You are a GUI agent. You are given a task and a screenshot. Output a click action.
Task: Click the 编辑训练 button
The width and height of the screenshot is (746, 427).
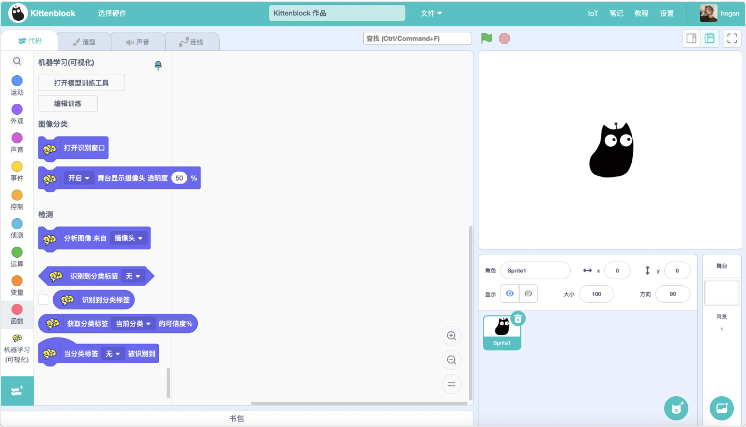pyautogui.click(x=68, y=103)
